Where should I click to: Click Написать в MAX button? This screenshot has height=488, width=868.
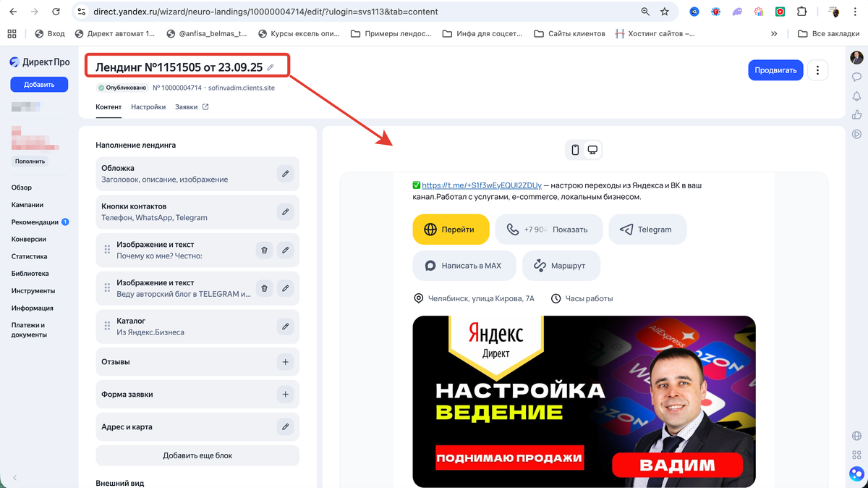coord(464,266)
